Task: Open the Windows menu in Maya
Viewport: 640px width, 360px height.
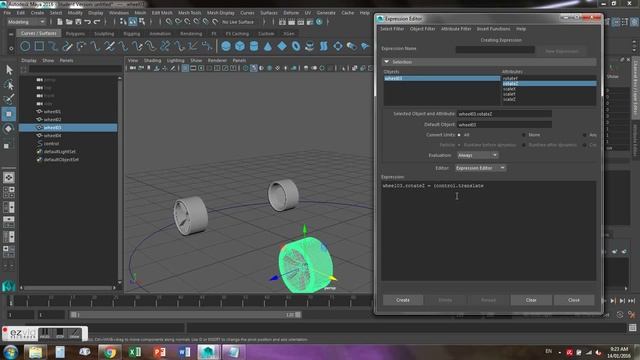Action: click(119, 13)
